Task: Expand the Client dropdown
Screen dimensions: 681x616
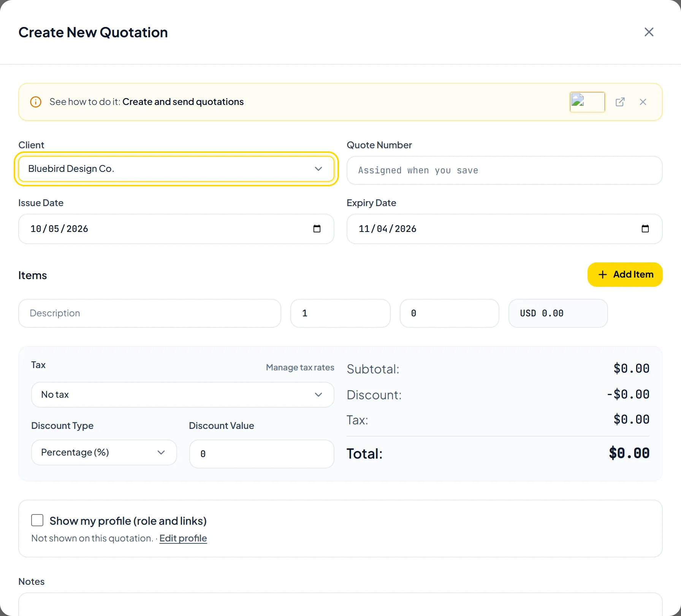Action: pos(176,168)
